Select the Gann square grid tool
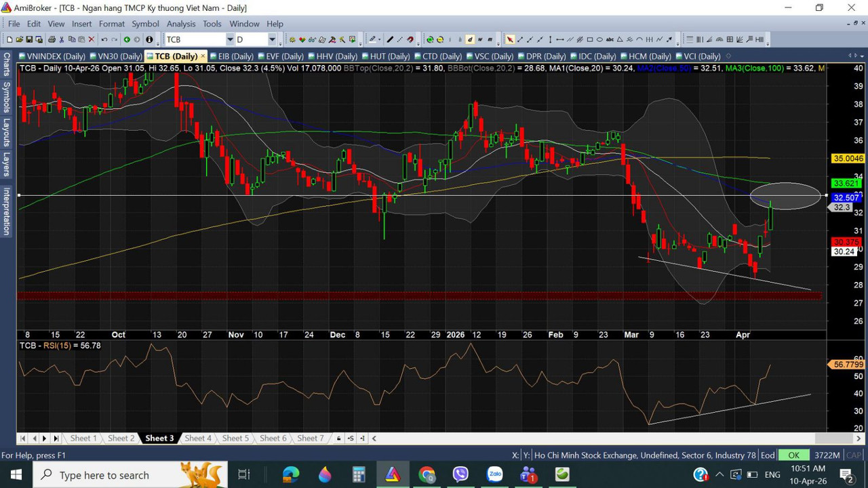Viewport: 868px width, 488px height. pyautogui.click(x=730, y=39)
